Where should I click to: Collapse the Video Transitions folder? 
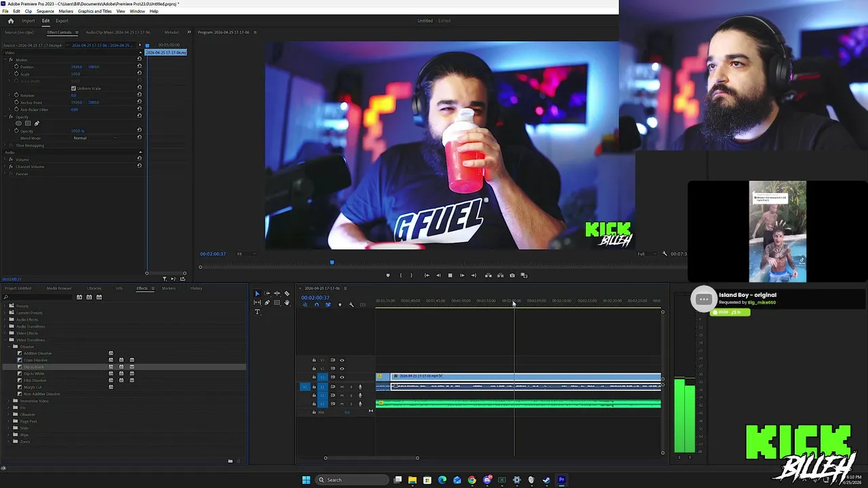coord(5,340)
